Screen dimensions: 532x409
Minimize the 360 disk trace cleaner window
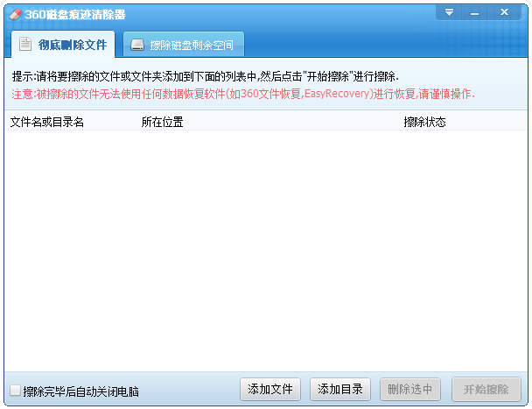[474, 13]
